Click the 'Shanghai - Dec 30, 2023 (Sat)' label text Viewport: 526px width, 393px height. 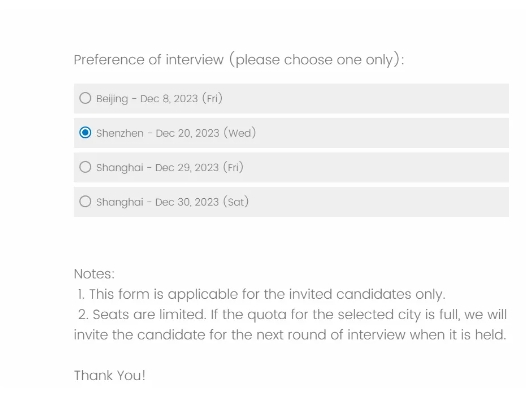(172, 202)
